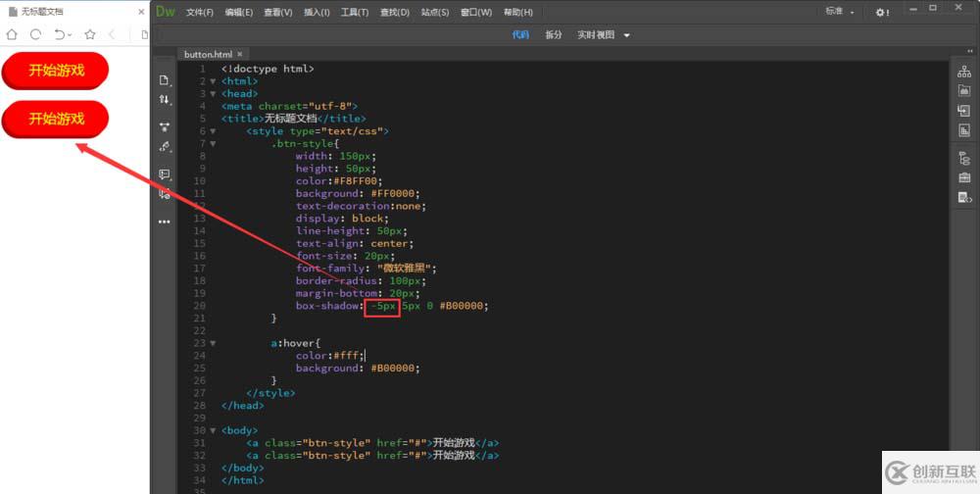Screen dimensions: 980x494
Task: Close the button.html document tab
Action: tap(239, 55)
